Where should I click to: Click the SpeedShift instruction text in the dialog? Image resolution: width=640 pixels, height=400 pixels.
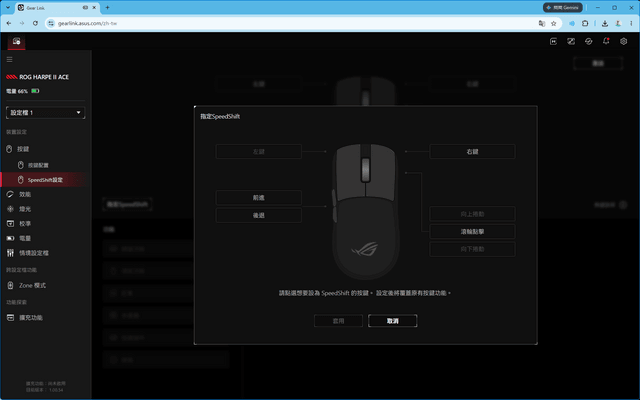(365, 293)
